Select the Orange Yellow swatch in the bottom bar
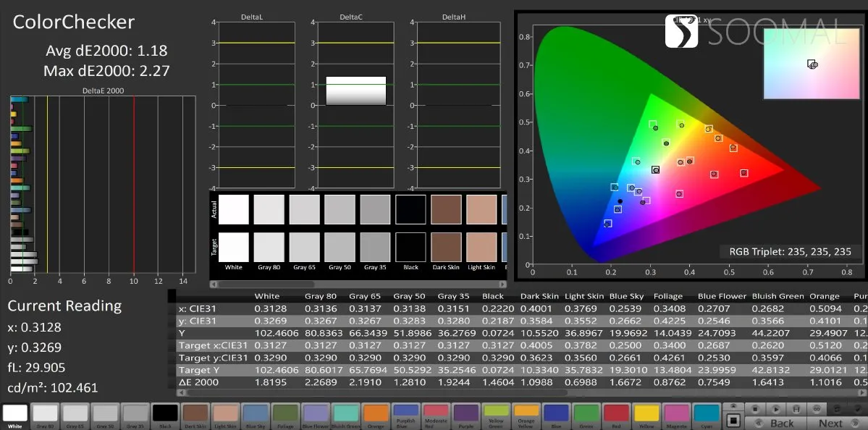Image resolution: width=868 pixels, height=430 pixels. click(526, 416)
